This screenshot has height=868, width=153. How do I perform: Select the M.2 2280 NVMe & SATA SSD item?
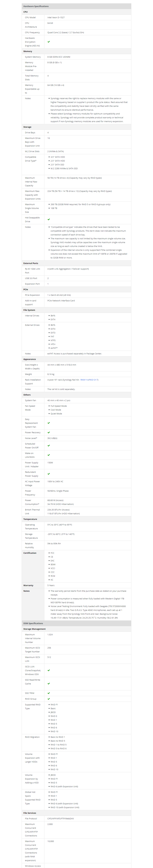point(64,169)
